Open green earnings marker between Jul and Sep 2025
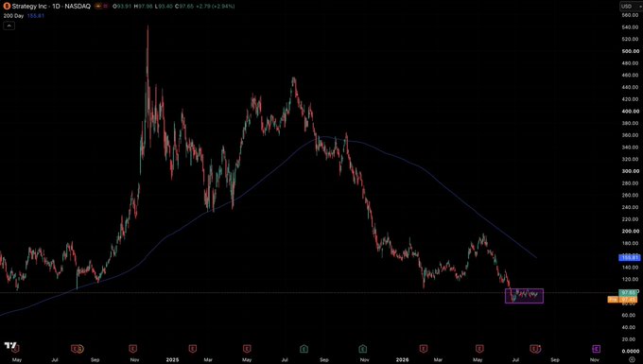Viewport: 643px width, 364px height. click(304, 349)
